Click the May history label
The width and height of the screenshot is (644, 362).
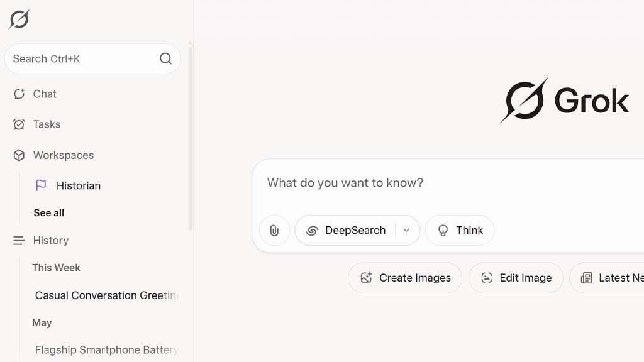42,322
